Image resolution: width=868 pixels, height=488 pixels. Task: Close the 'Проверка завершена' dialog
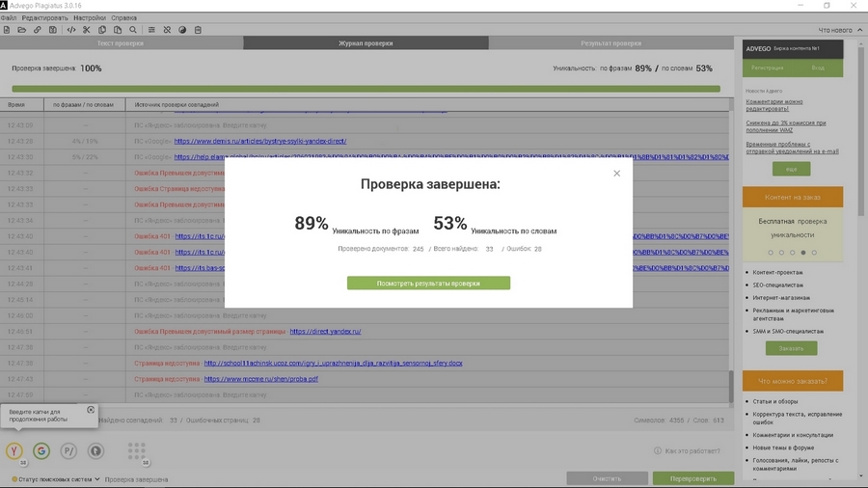(616, 174)
